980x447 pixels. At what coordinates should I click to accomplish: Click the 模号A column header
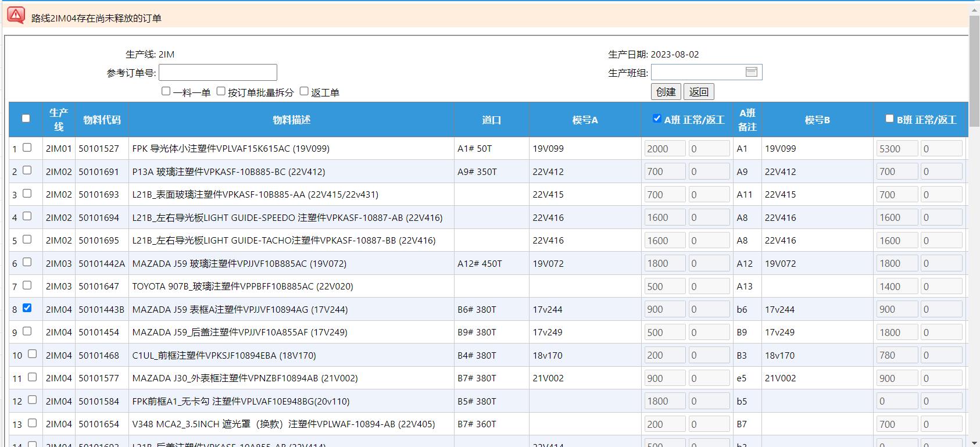tap(585, 120)
